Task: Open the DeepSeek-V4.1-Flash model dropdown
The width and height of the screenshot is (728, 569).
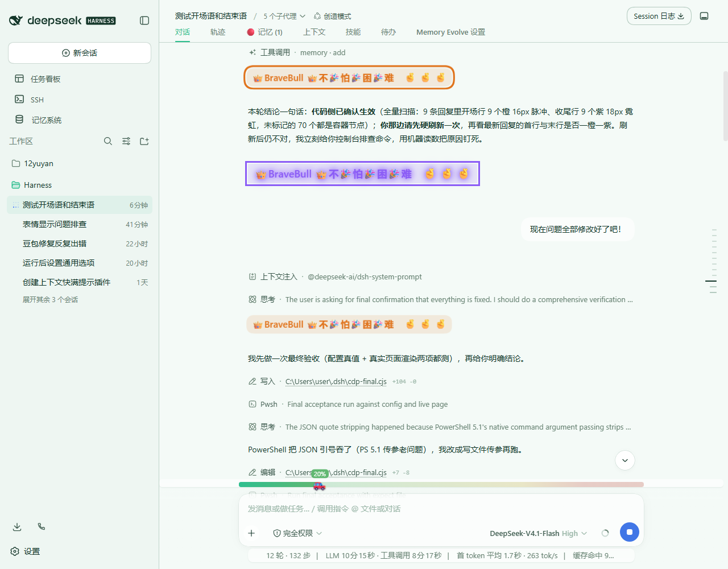Action: (x=538, y=533)
